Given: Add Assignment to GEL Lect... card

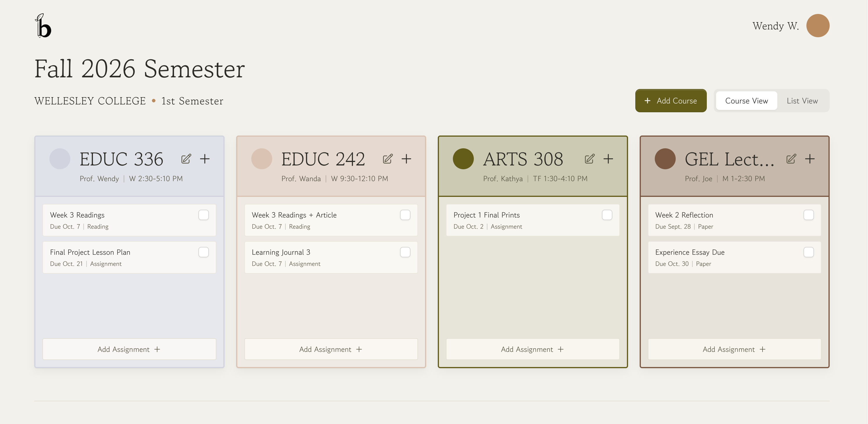Looking at the screenshot, I should (735, 349).
